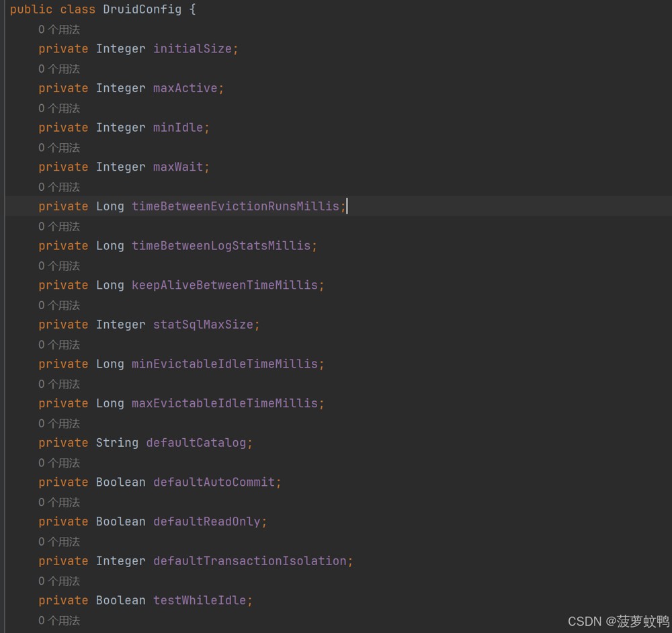Click the timeBetweenLogStatsMillis field name
The width and height of the screenshot is (672, 633).
coord(221,246)
